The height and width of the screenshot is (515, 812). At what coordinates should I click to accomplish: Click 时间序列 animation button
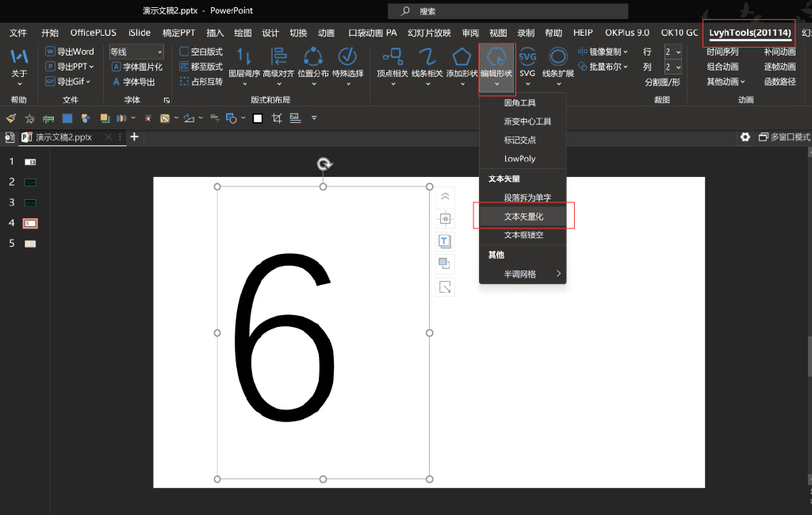click(x=722, y=52)
